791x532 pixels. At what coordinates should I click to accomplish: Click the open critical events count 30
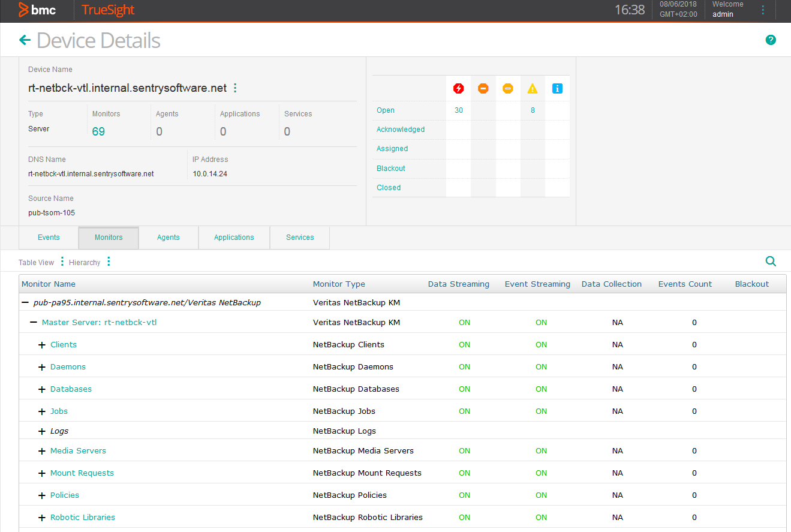pyautogui.click(x=458, y=110)
